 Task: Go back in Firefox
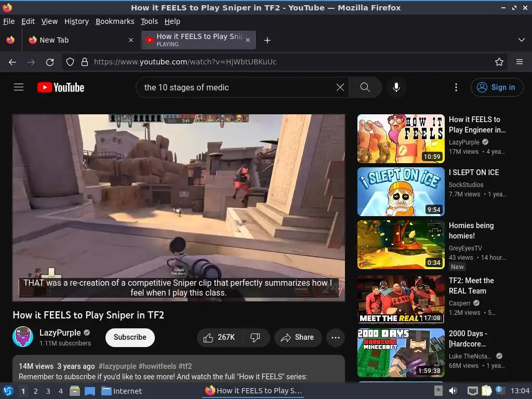tap(12, 62)
